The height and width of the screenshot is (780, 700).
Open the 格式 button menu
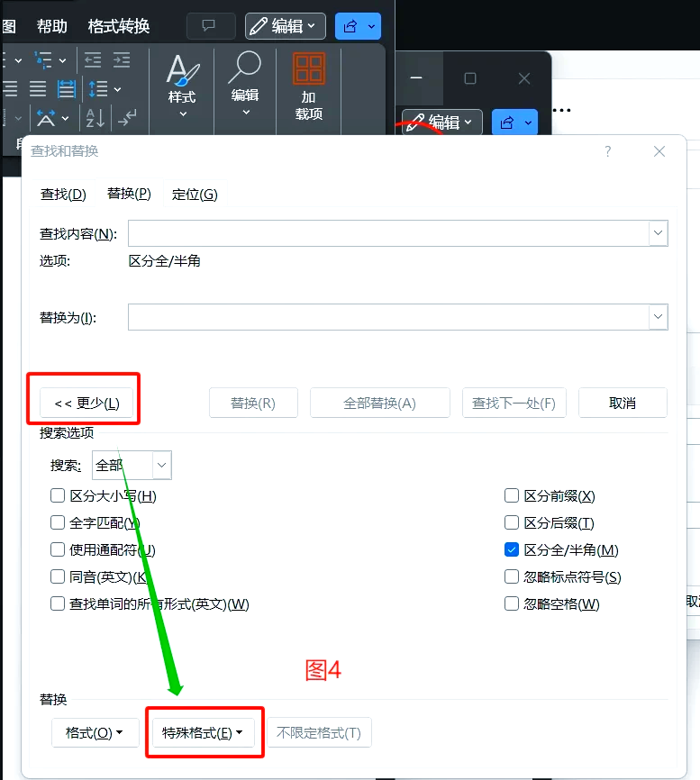pos(95,732)
